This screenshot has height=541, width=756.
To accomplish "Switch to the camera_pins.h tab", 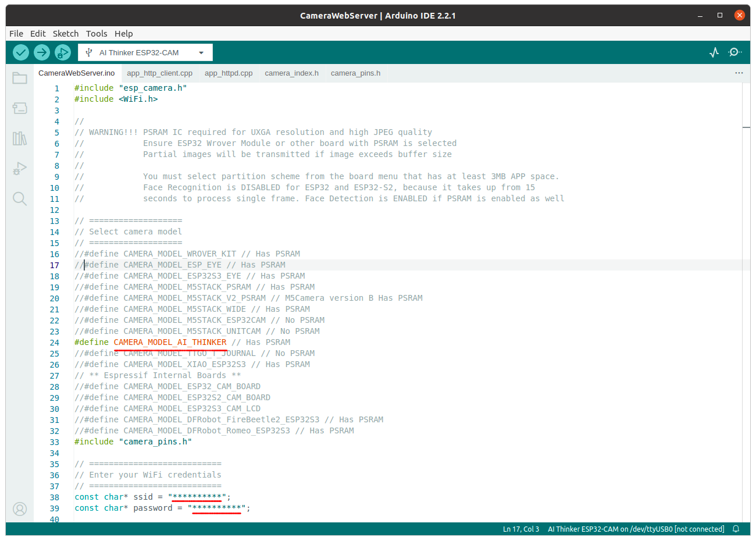I will tap(356, 73).
